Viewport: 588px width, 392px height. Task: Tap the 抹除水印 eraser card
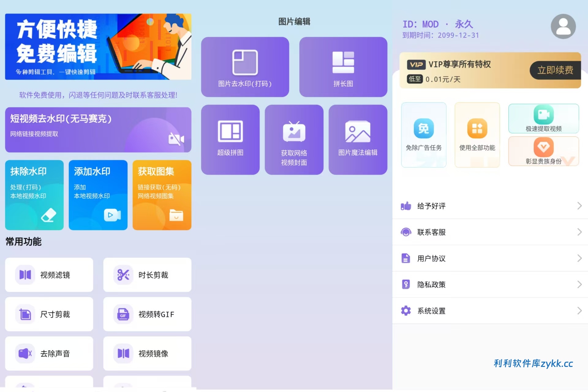[x=34, y=195]
